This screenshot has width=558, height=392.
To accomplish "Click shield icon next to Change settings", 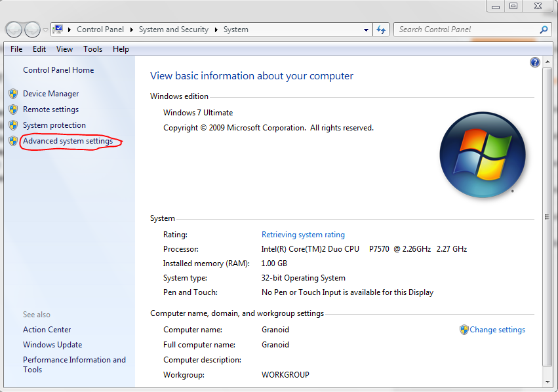I will [x=464, y=330].
